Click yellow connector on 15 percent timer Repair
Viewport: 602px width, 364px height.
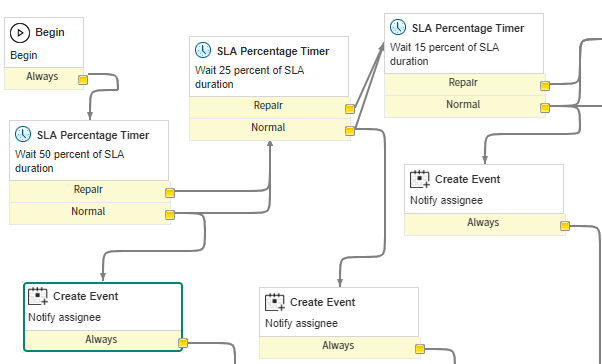click(x=544, y=86)
